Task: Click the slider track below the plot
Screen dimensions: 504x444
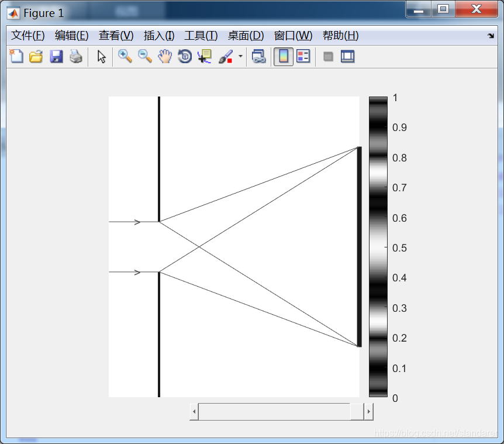Action: point(274,411)
